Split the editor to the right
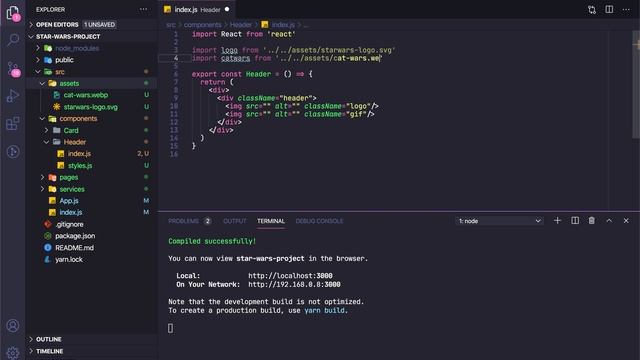Viewport: 640px width, 360px height. pos(609,9)
